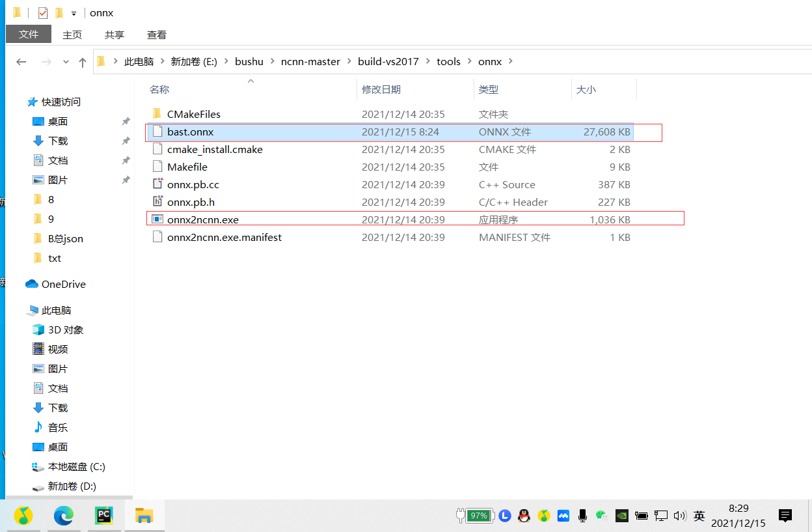Switch to the 查看 ribbon tab

tap(156, 35)
